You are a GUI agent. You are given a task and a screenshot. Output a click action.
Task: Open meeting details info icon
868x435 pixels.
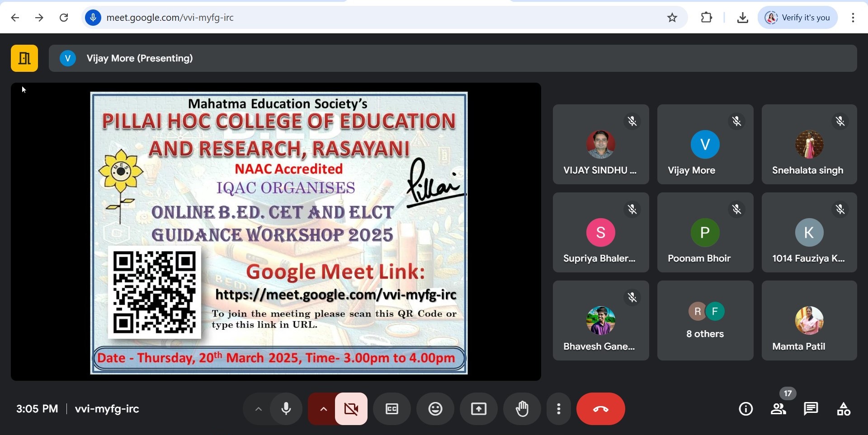tap(745, 409)
